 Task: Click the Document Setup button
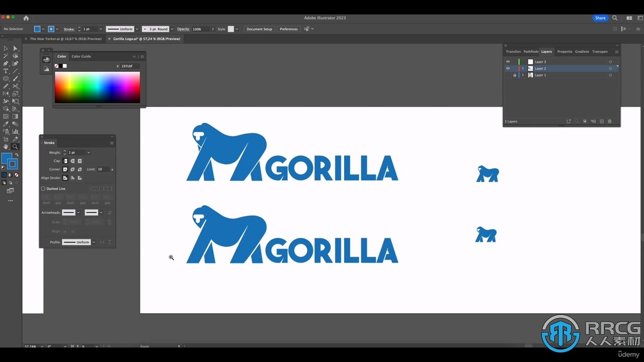pyautogui.click(x=259, y=29)
